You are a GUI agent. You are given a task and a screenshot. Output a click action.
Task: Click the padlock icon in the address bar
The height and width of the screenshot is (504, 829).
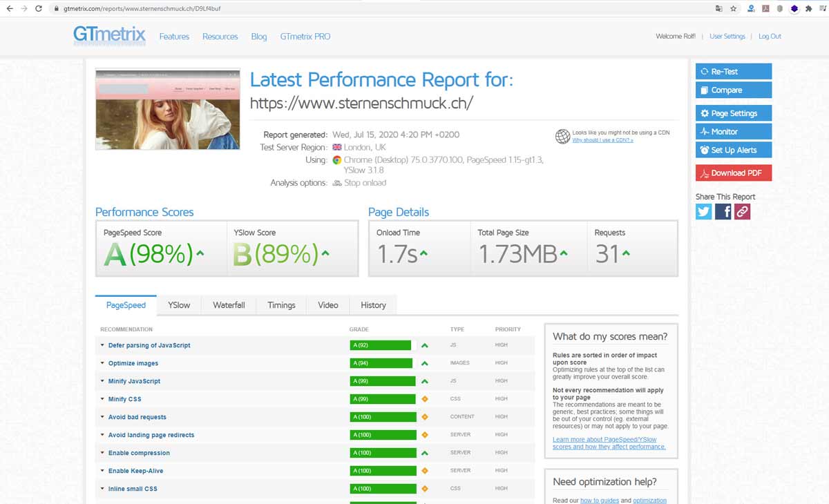(x=56, y=9)
